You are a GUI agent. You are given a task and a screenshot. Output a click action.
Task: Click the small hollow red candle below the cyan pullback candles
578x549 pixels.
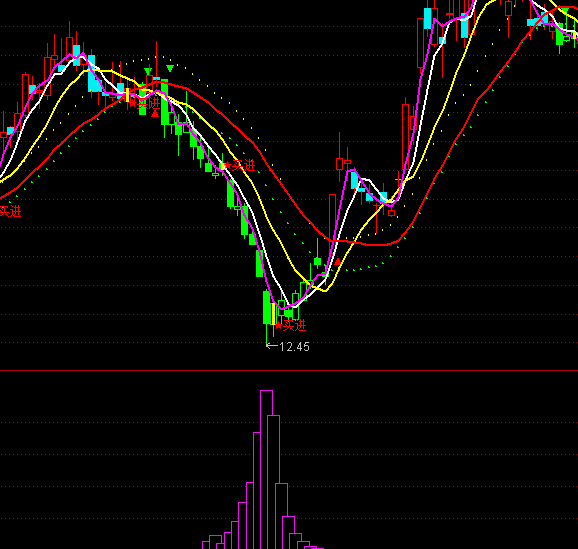pos(391,213)
